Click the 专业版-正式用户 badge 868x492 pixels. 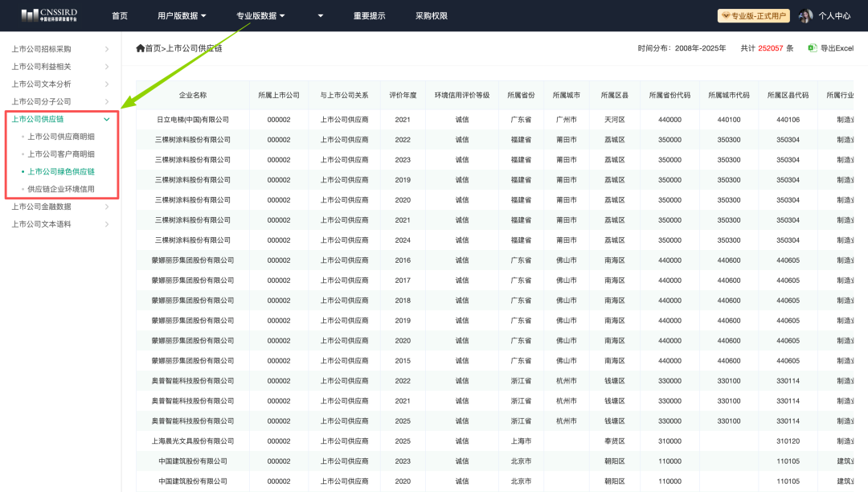753,16
